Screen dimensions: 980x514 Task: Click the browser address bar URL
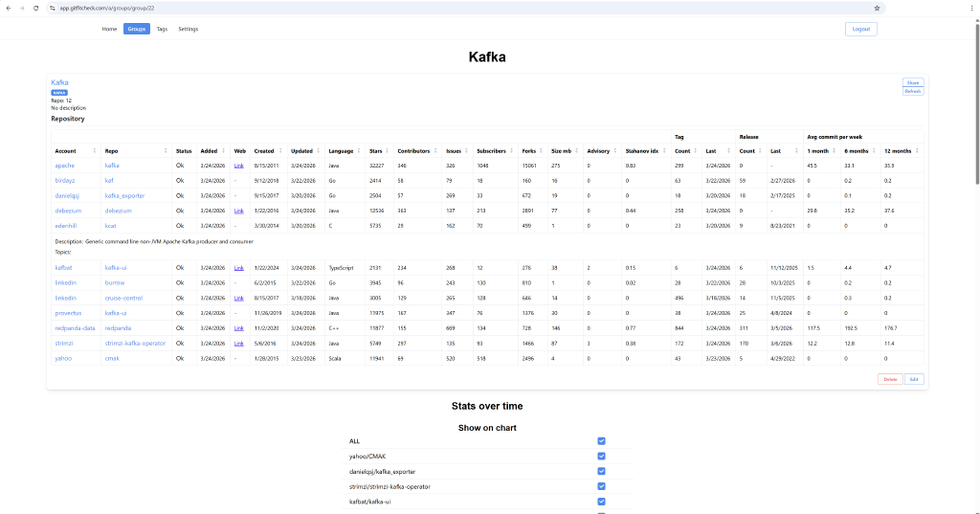(x=107, y=8)
